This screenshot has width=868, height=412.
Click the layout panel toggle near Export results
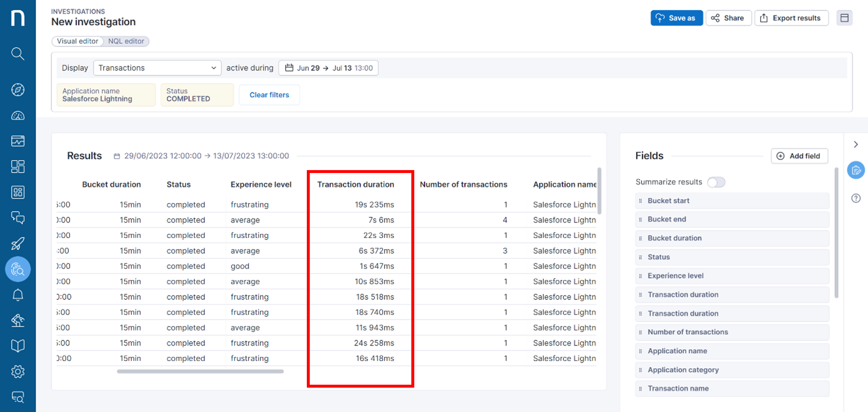(844, 18)
